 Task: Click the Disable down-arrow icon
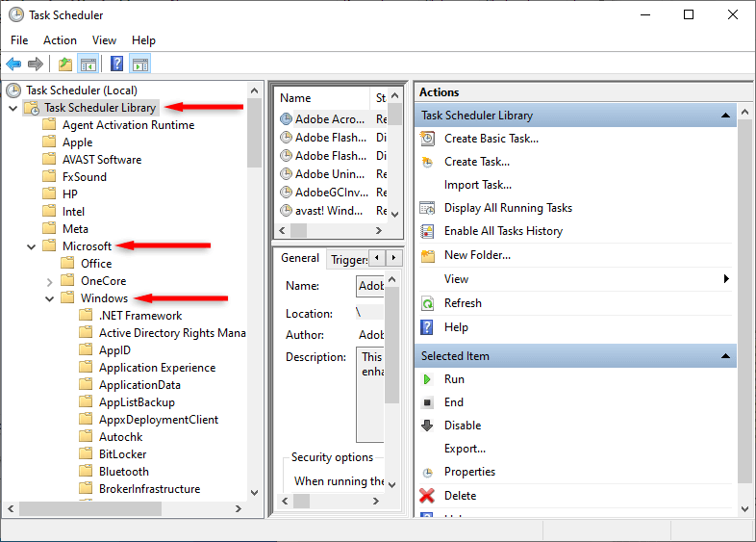coord(427,426)
